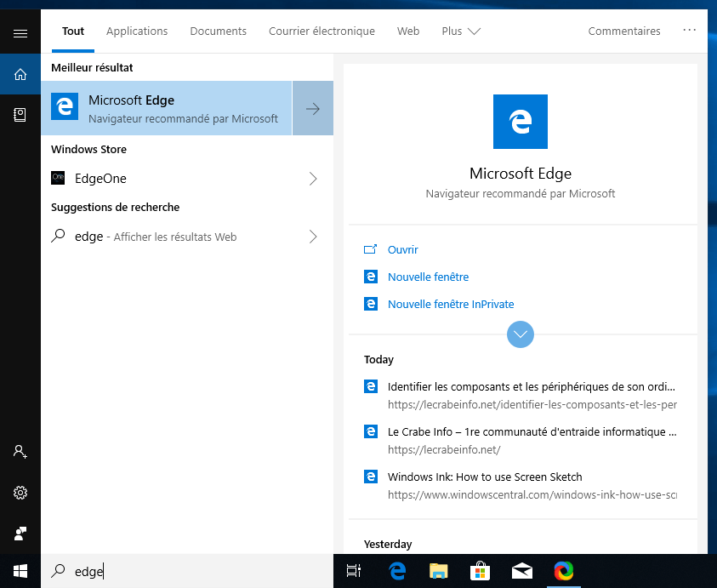
Task: Expand the EdgeOne result chevron
Action: [x=313, y=179]
